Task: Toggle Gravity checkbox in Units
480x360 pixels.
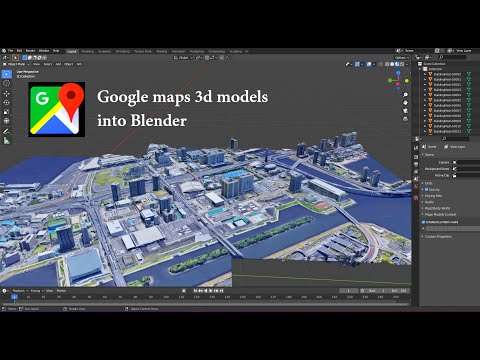Action: pos(426,189)
